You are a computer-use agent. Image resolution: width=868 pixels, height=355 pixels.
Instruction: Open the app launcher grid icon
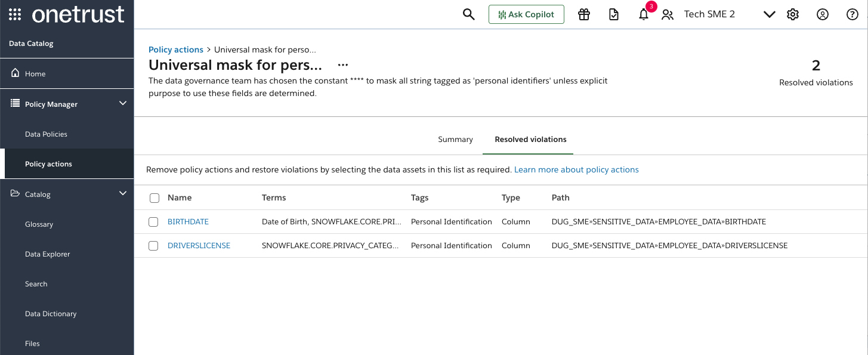tap(14, 13)
